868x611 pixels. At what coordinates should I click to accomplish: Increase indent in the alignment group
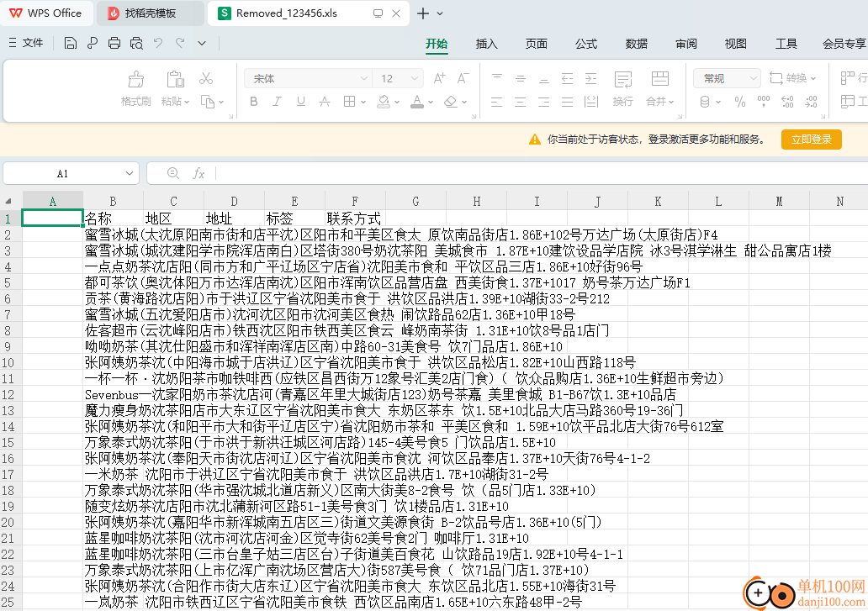pos(590,78)
